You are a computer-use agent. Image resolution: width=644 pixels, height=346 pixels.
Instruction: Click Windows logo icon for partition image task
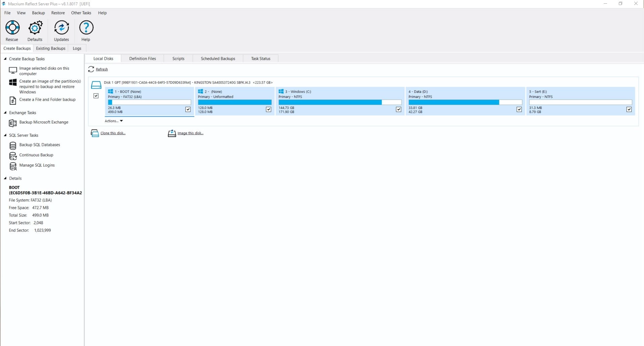(13, 82)
